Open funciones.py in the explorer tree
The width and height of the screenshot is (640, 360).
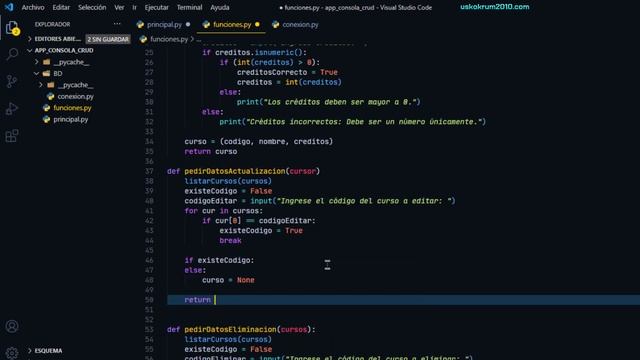[72, 108]
